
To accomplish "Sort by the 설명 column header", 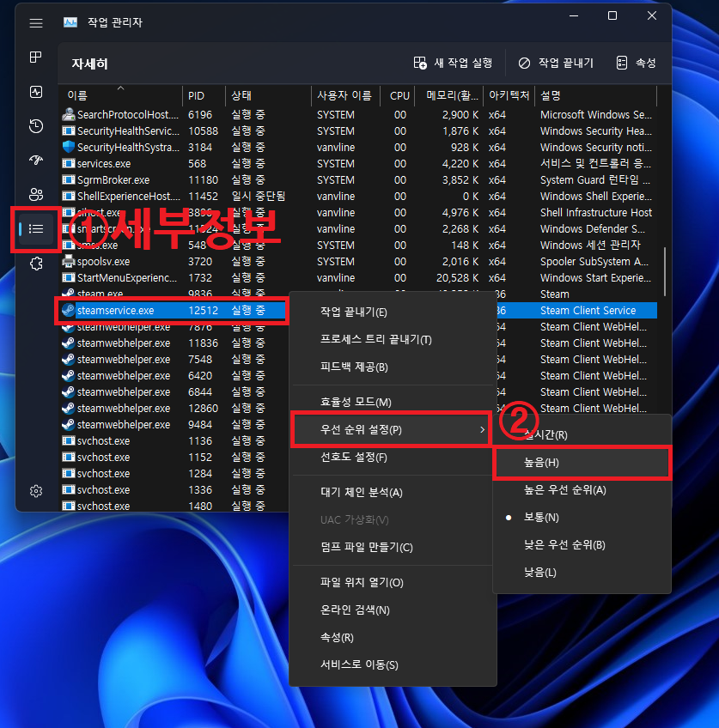I will [596, 95].
